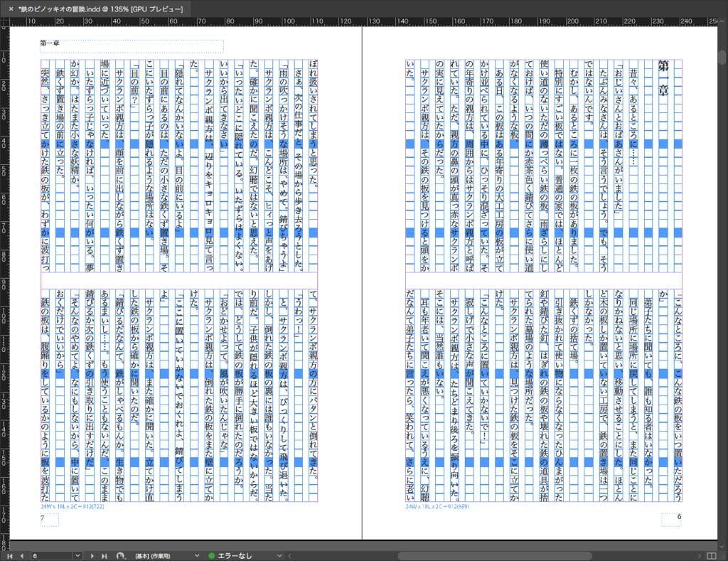Click the page number field showing 6
This screenshot has width=728, height=561.
[x=52, y=556]
